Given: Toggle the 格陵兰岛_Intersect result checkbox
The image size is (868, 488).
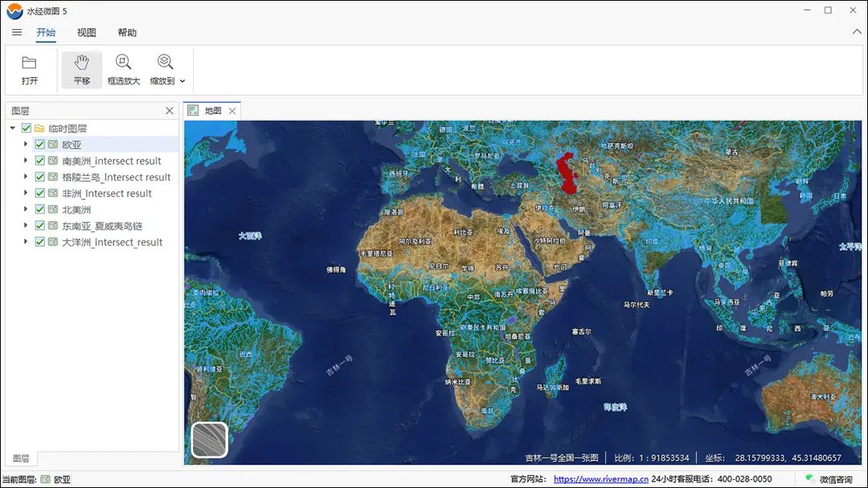Looking at the screenshot, I should [x=40, y=177].
